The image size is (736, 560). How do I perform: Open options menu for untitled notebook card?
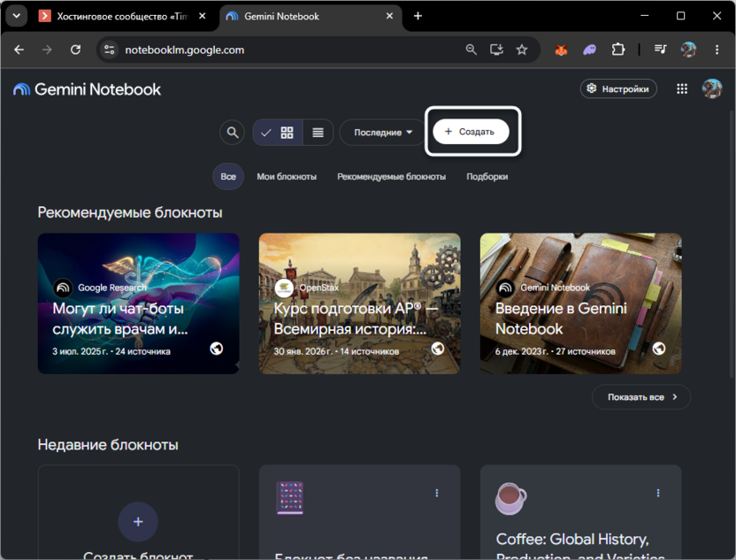click(x=436, y=493)
